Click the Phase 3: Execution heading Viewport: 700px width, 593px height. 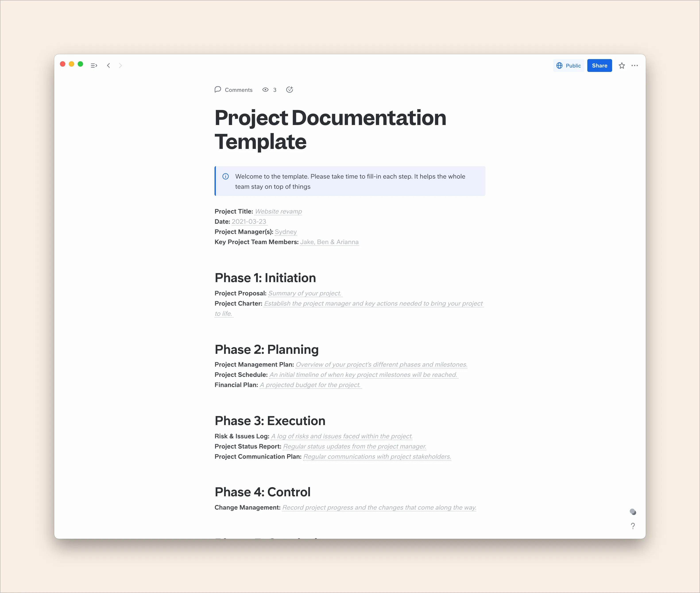pos(270,421)
